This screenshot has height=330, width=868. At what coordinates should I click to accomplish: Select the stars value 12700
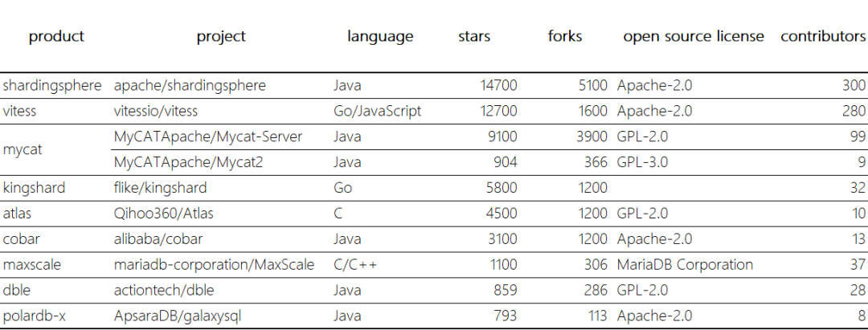tap(499, 111)
